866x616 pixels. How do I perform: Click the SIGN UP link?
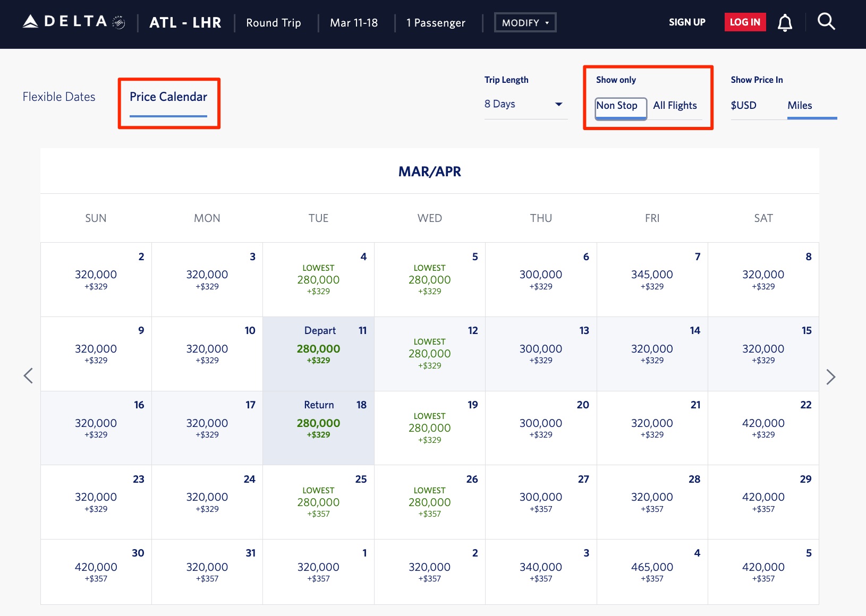click(687, 22)
